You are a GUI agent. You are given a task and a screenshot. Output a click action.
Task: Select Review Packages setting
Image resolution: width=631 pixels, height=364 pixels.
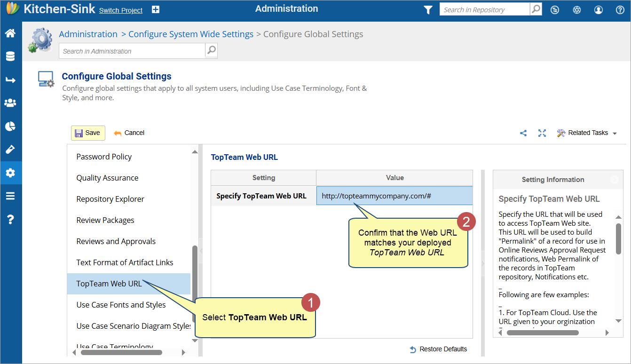click(x=129, y=220)
